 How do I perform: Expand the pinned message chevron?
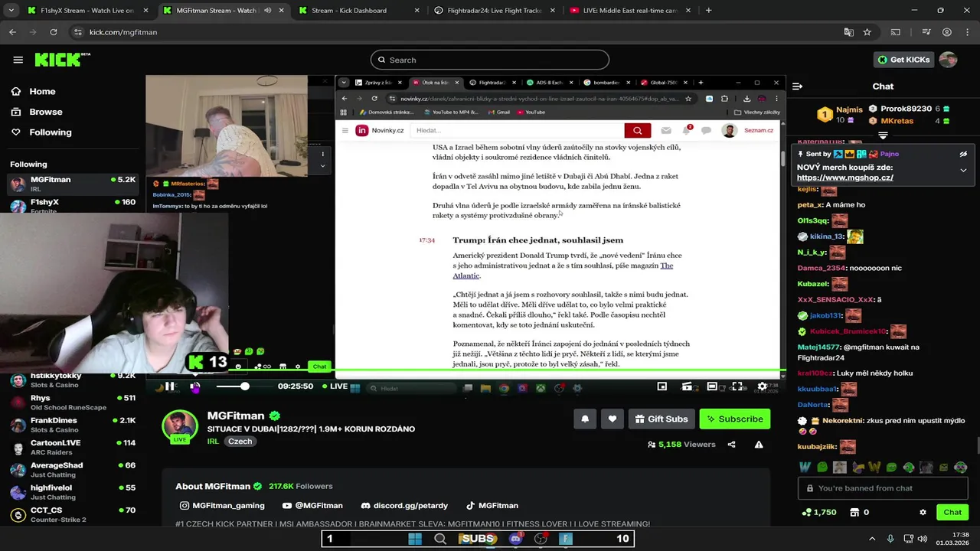click(963, 170)
